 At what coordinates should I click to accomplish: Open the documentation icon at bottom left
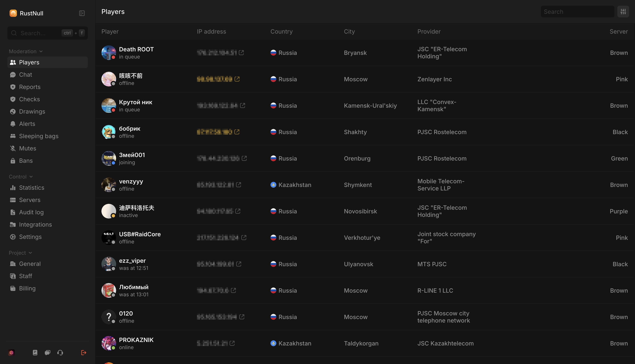[x=35, y=352]
